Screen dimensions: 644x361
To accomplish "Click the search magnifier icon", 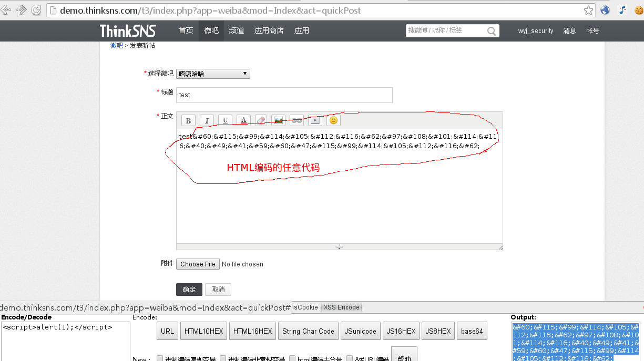I will (492, 31).
